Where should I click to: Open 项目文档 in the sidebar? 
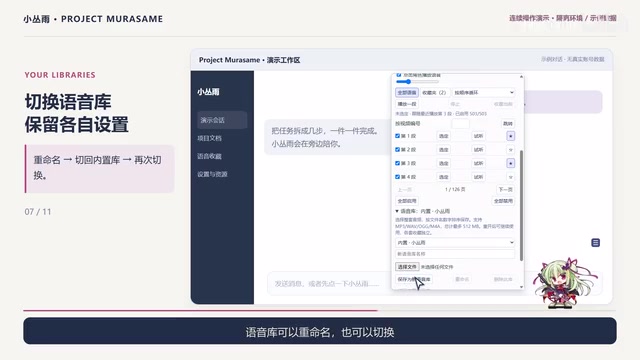209,138
